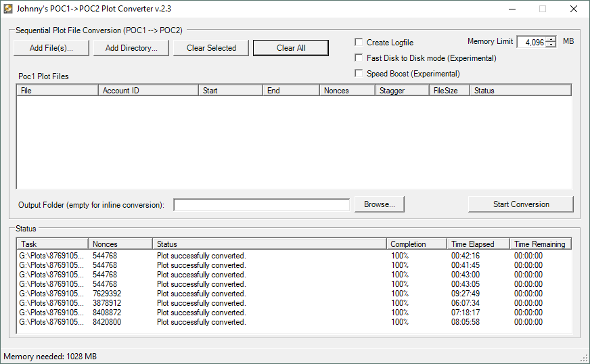Click the Completion column header
This screenshot has width=590, height=364.
pos(417,244)
